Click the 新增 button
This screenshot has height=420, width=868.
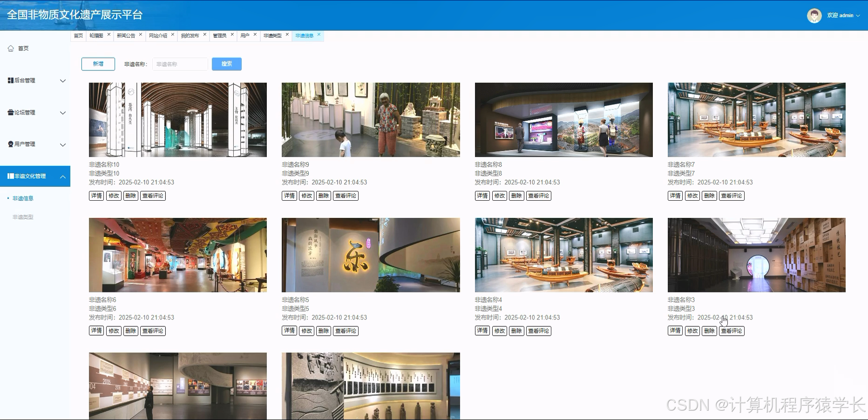[98, 64]
